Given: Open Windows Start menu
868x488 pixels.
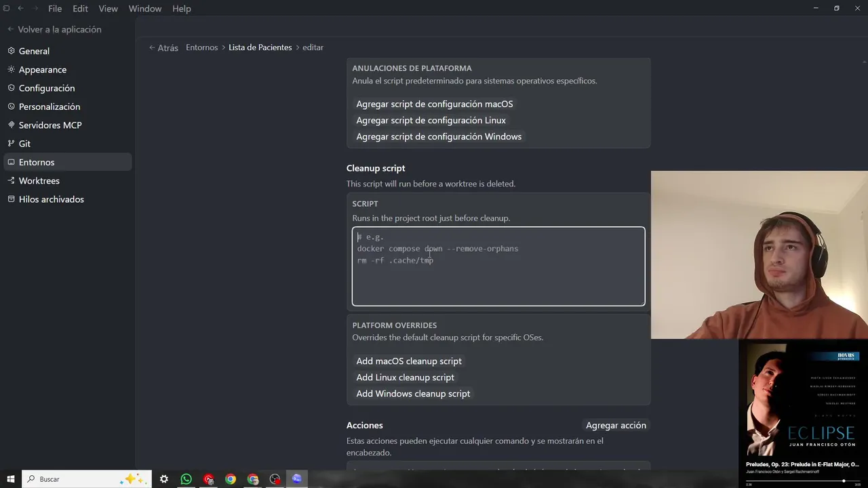Looking at the screenshot, I should coord(10,479).
